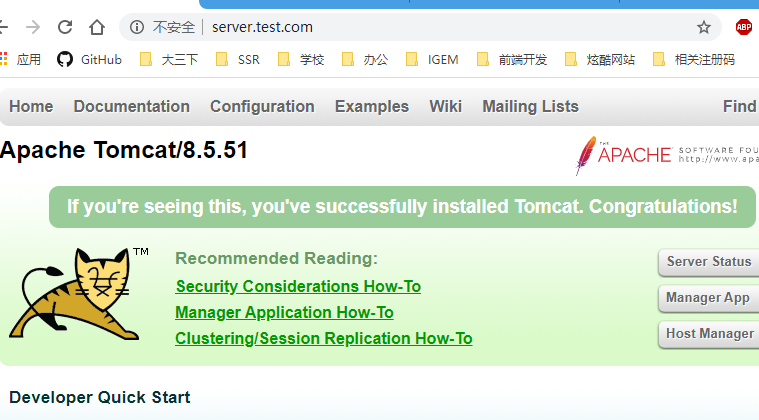Expand the IGEM bookmark folder

[431, 59]
